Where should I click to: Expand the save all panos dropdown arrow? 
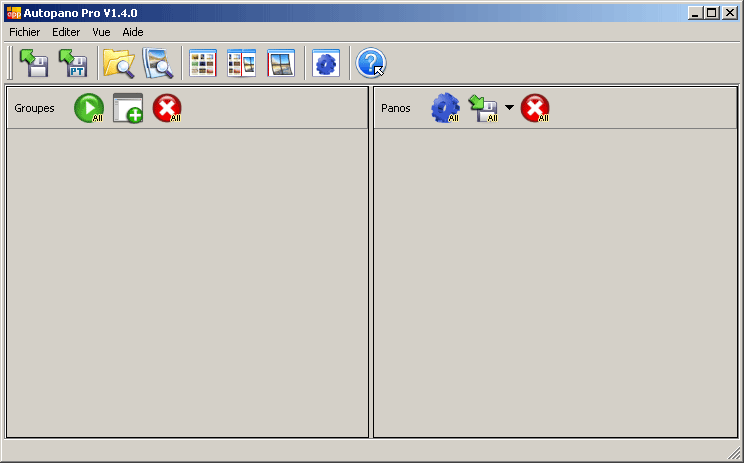[509, 108]
